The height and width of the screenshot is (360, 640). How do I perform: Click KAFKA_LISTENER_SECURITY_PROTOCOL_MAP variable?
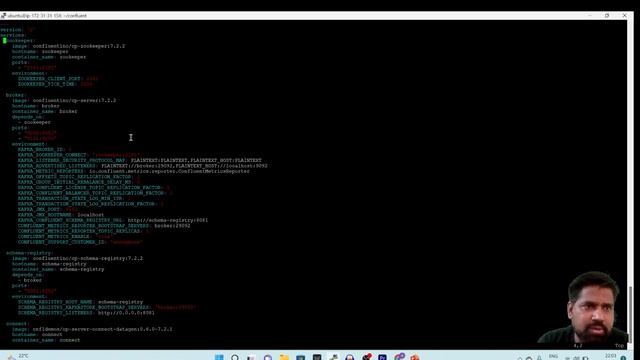click(71, 160)
